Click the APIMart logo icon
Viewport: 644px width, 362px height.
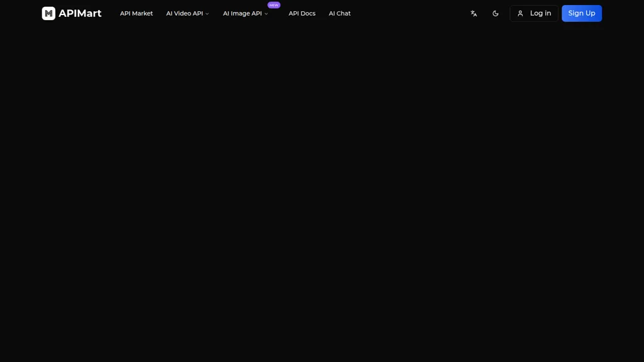tap(48, 13)
